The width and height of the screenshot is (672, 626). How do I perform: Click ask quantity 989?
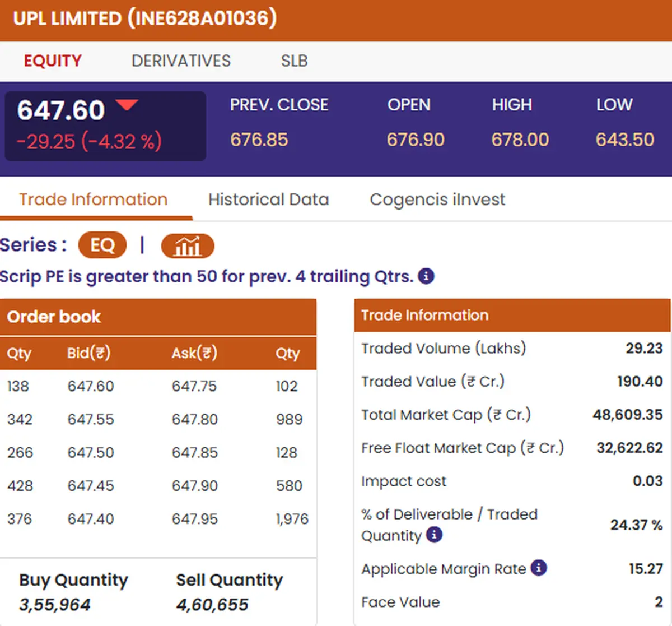coord(290,419)
